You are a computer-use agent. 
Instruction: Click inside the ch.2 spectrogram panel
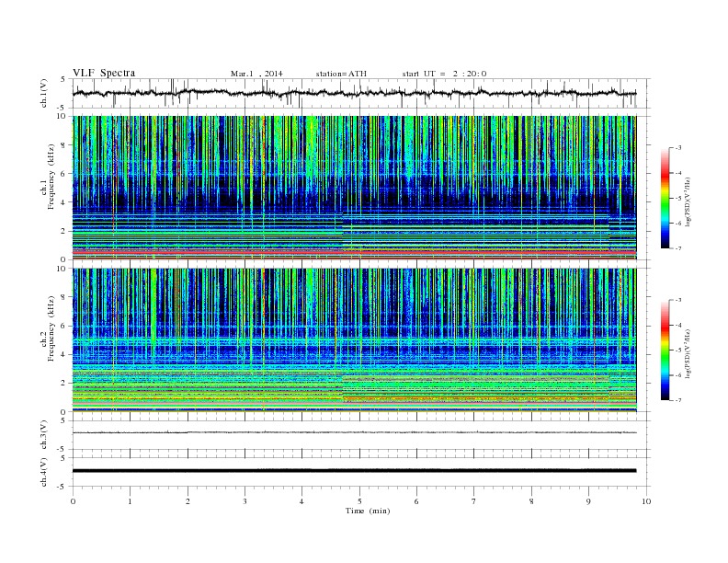tap(355, 339)
